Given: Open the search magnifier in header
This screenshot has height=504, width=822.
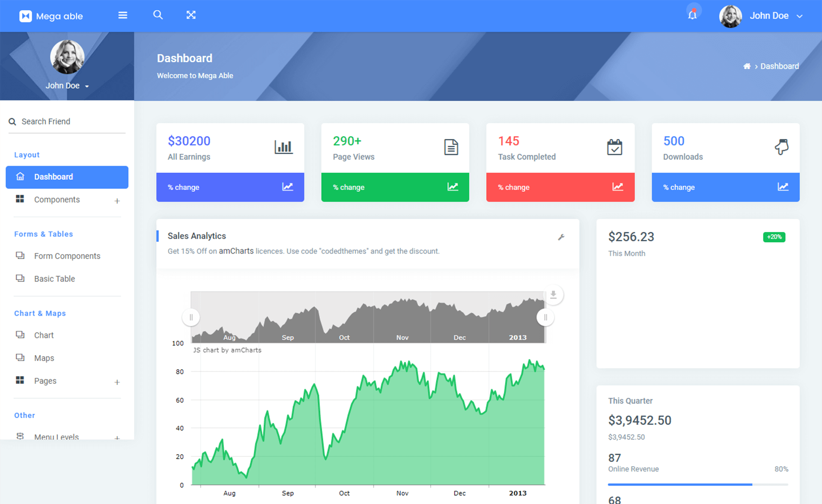Looking at the screenshot, I should click(158, 15).
